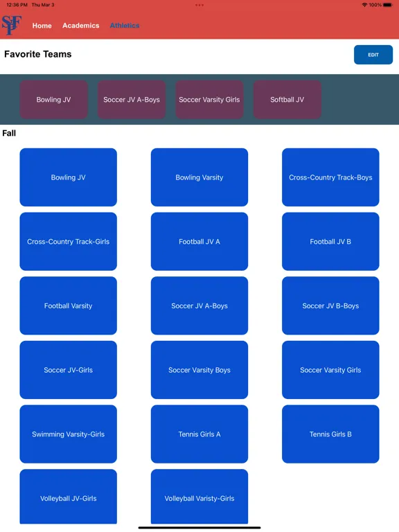Open the Football Varsity team

coord(68,305)
